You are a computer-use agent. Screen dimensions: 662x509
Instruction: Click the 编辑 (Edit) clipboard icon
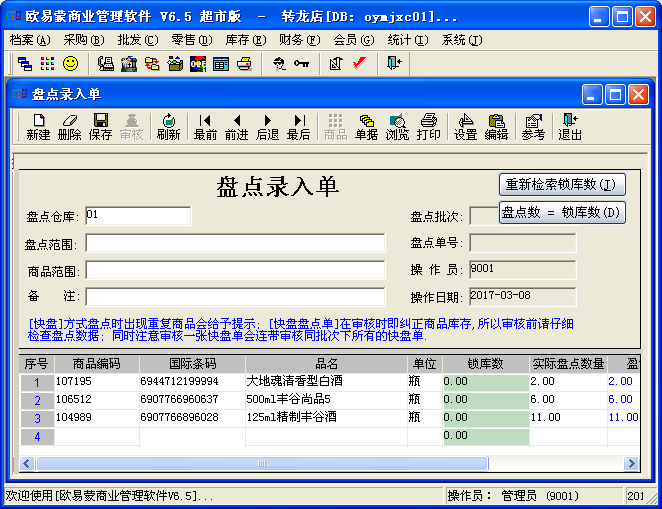tap(496, 127)
